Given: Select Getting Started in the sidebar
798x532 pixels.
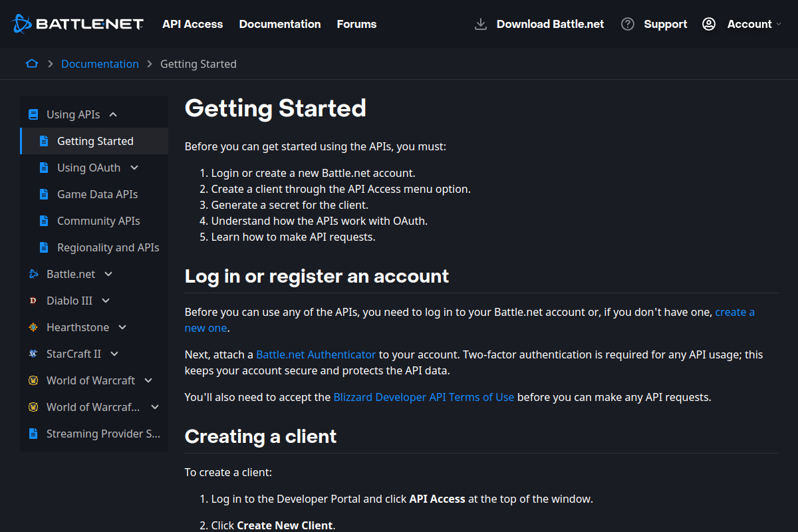Looking at the screenshot, I should pos(94,141).
